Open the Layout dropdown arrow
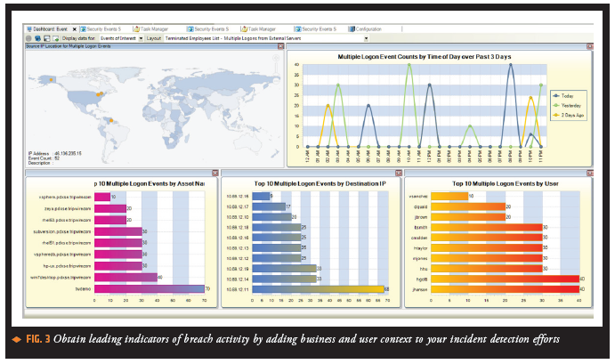Screen dimensions: 615x364 pos(366,38)
